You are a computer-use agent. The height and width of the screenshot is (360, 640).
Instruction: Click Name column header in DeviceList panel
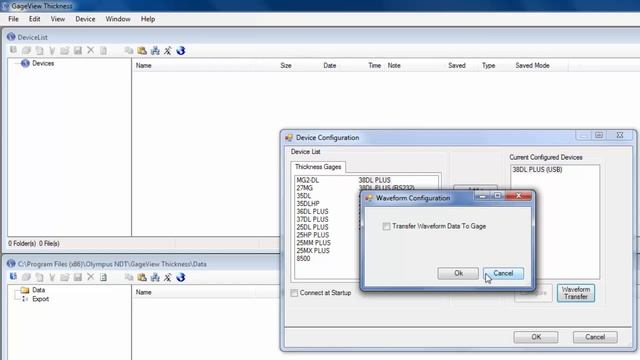(144, 65)
